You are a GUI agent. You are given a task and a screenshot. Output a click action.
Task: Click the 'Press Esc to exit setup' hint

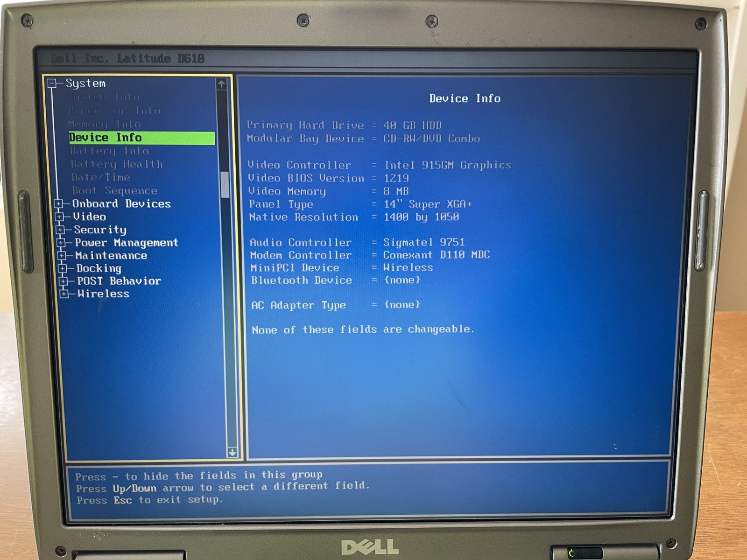coord(150,500)
